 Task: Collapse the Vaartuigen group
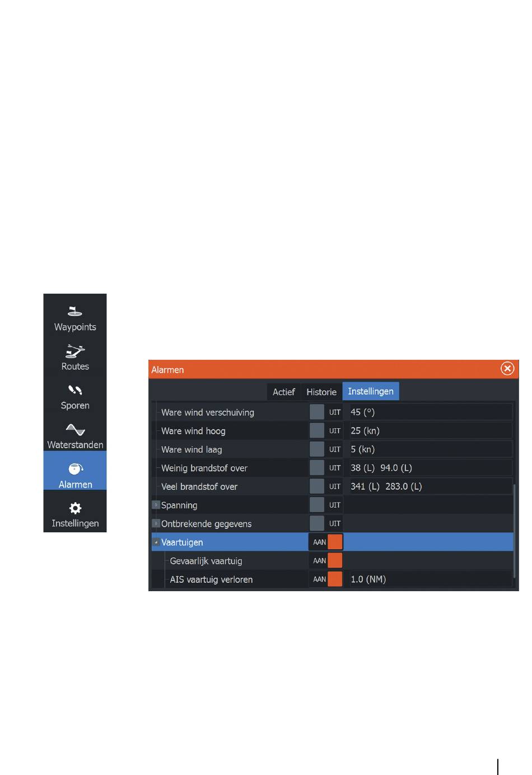click(156, 542)
